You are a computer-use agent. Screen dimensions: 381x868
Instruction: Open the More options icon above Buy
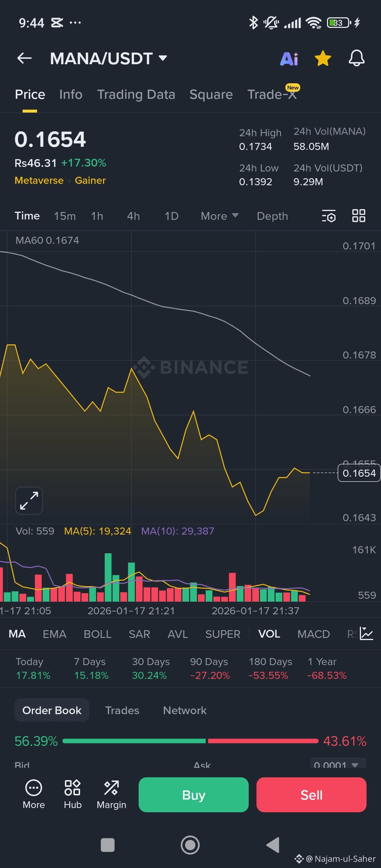34,795
